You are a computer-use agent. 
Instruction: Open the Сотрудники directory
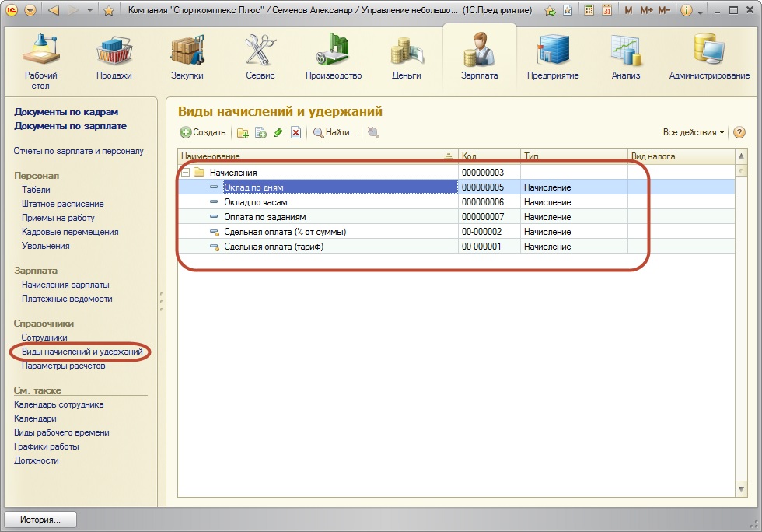coord(44,338)
